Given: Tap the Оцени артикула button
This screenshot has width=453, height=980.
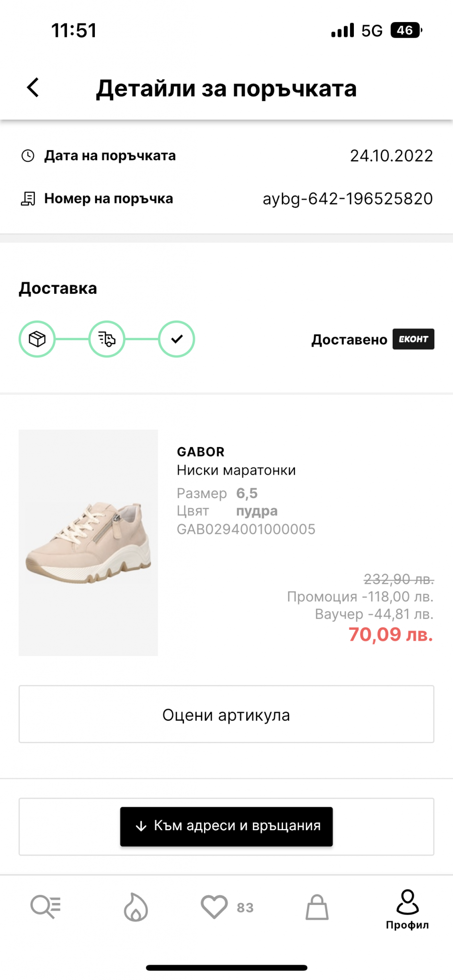Looking at the screenshot, I should point(226,714).
